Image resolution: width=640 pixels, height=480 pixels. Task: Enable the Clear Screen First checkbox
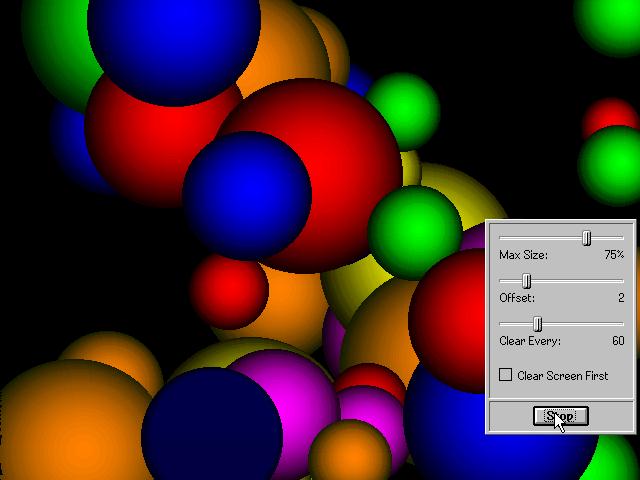(505, 375)
